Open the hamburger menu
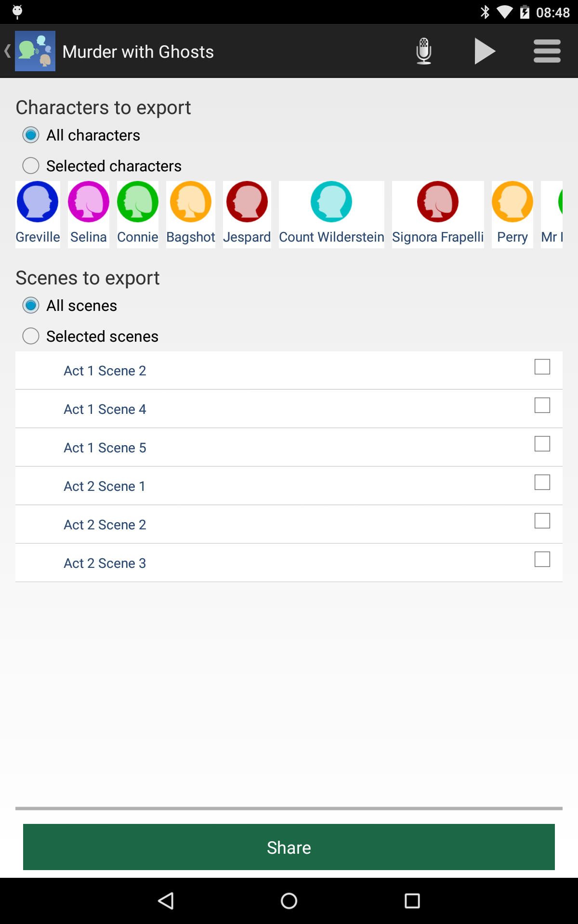Screen dimensions: 578x924 pyautogui.click(x=547, y=51)
